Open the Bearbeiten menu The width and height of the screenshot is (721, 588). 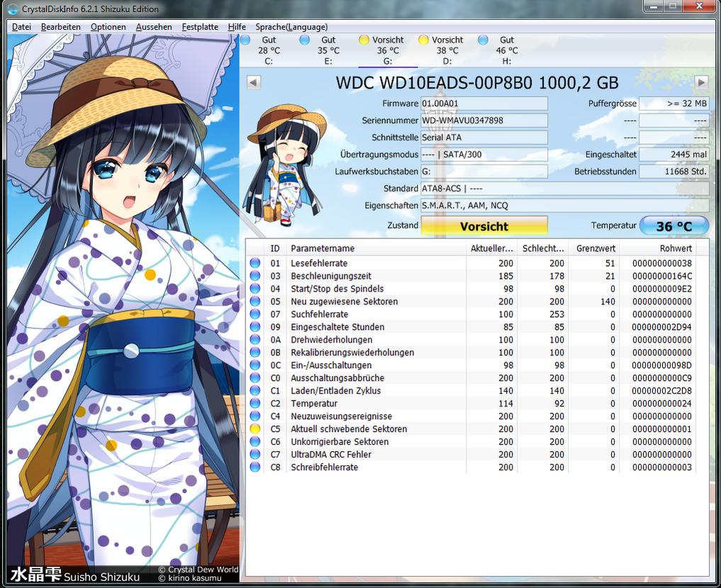click(61, 27)
